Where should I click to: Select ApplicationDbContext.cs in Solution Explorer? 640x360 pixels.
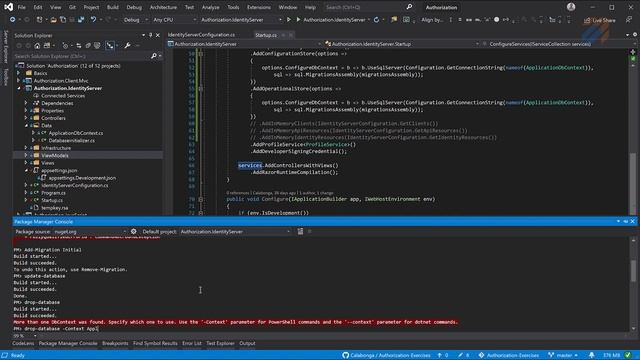pos(76,133)
